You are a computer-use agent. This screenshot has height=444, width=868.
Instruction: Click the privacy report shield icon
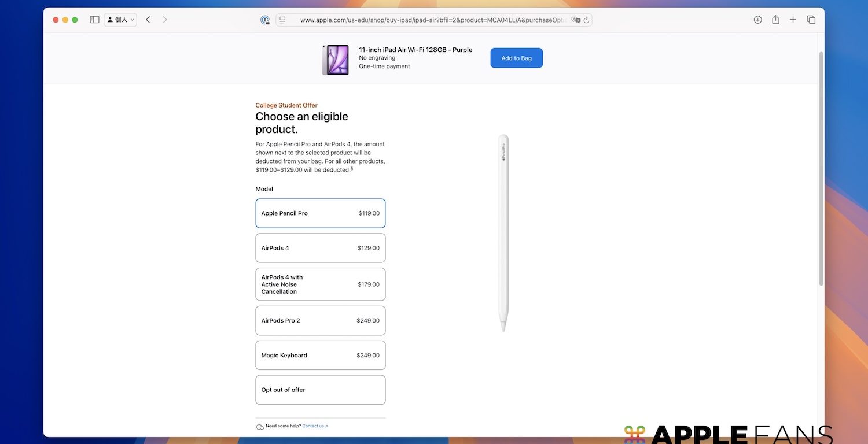click(x=265, y=20)
